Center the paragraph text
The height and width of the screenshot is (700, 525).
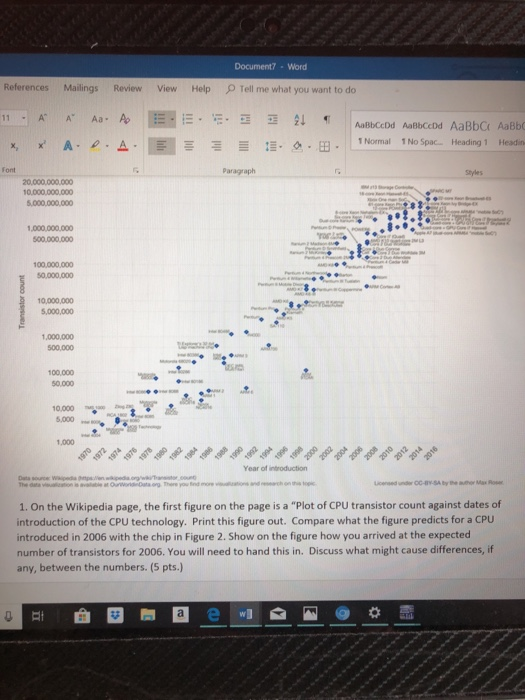pyautogui.click(x=188, y=146)
